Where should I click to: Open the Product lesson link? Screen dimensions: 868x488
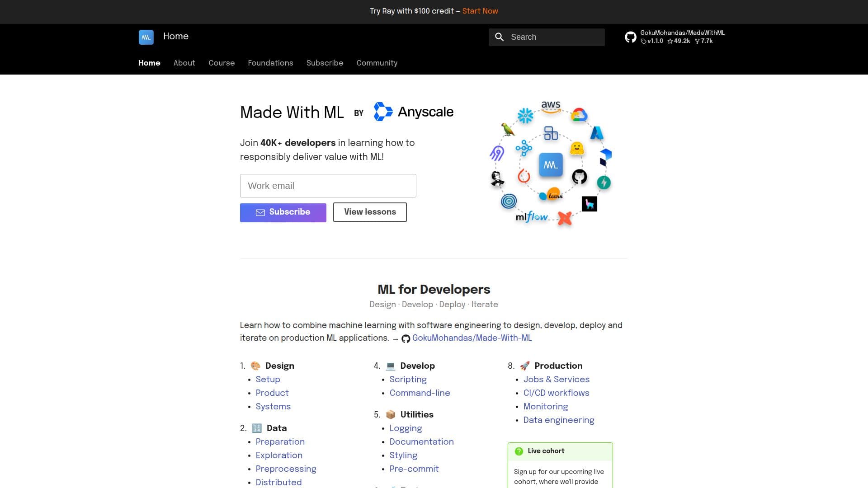click(x=272, y=393)
